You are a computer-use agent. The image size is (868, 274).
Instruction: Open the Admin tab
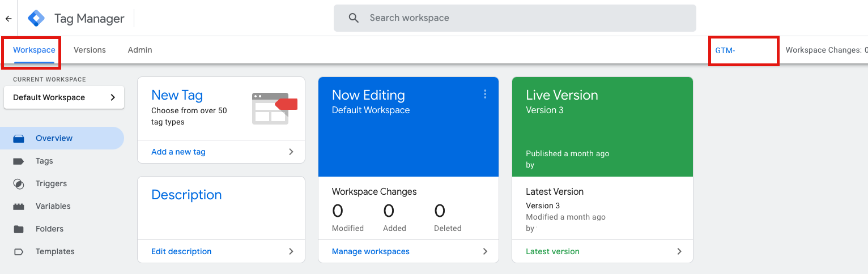(140, 50)
